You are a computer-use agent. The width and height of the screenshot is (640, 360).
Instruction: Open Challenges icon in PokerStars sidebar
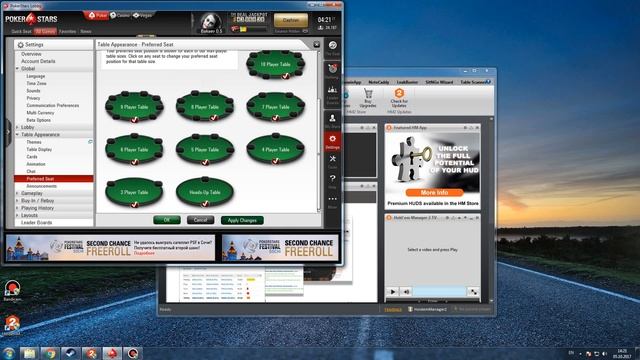(333, 71)
